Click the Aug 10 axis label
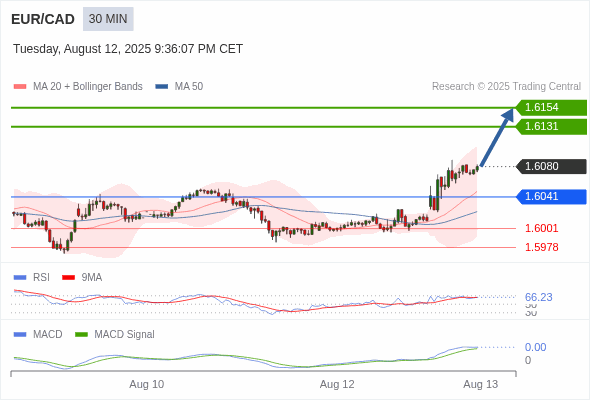The height and width of the screenshot is (400, 590). 147,384
